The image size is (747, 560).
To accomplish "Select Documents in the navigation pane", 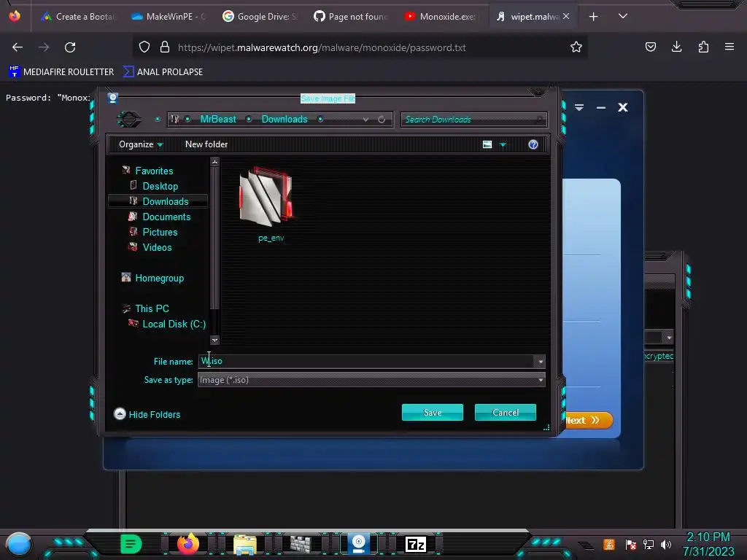I will point(166,217).
